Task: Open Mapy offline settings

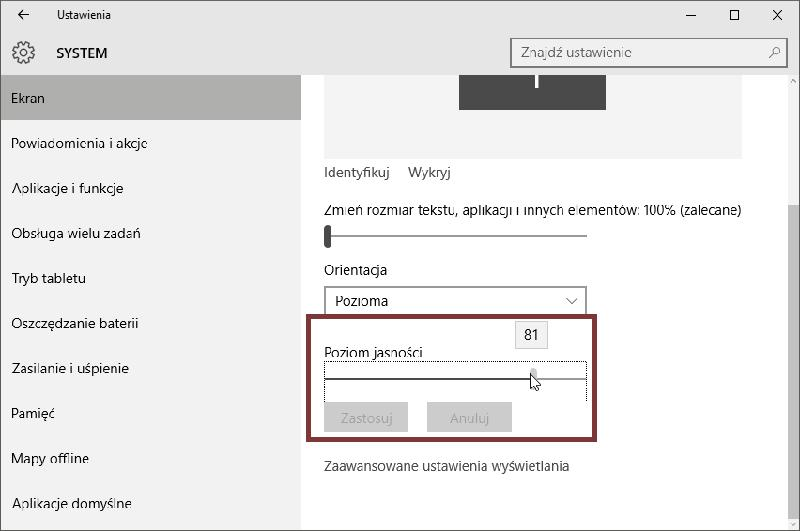Action: 151,458
